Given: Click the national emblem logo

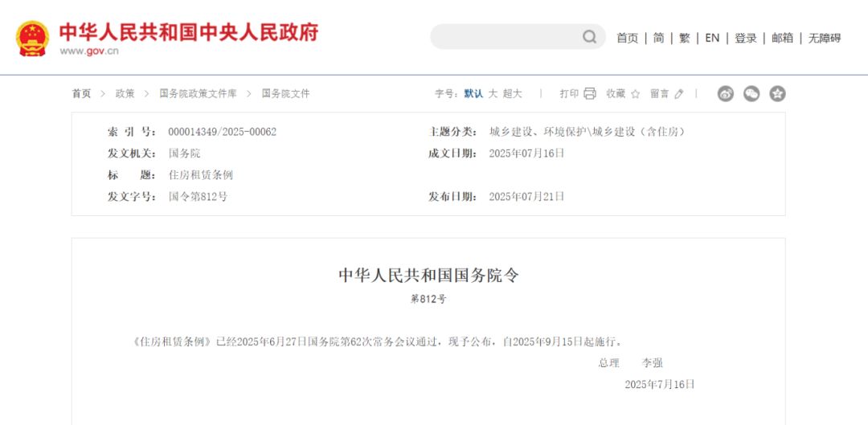Looking at the screenshot, I should (32, 39).
